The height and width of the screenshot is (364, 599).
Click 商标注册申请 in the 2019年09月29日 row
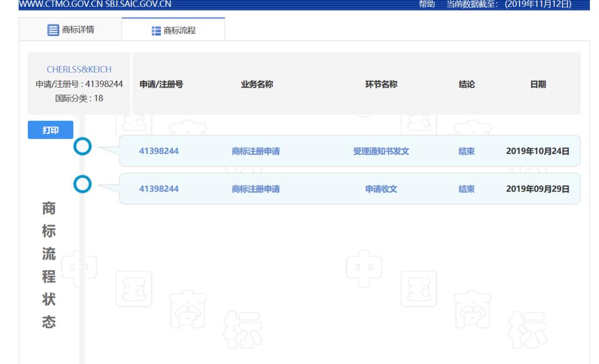pyautogui.click(x=255, y=189)
